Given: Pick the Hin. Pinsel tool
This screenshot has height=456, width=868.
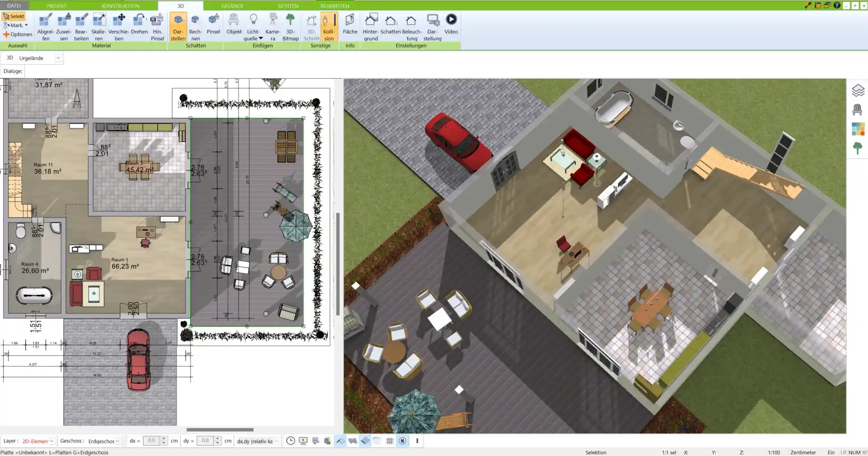Looking at the screenshot, I should (157, 27).
